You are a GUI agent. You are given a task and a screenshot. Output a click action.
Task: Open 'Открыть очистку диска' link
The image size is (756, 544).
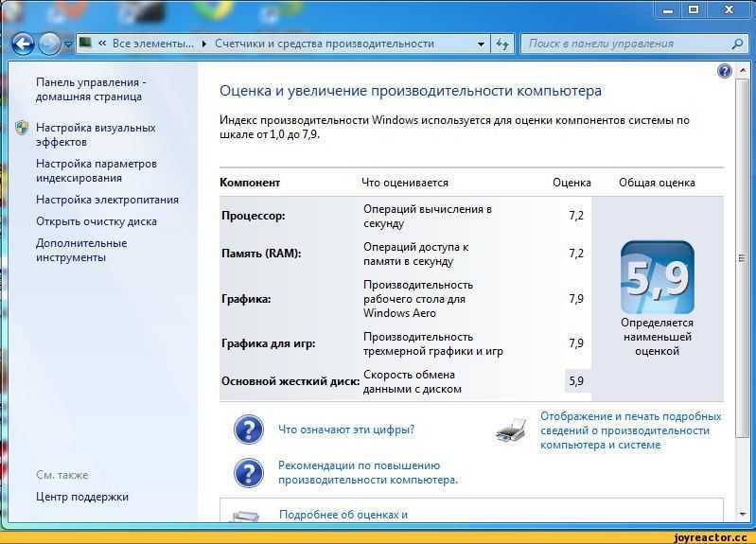[97, 221]
